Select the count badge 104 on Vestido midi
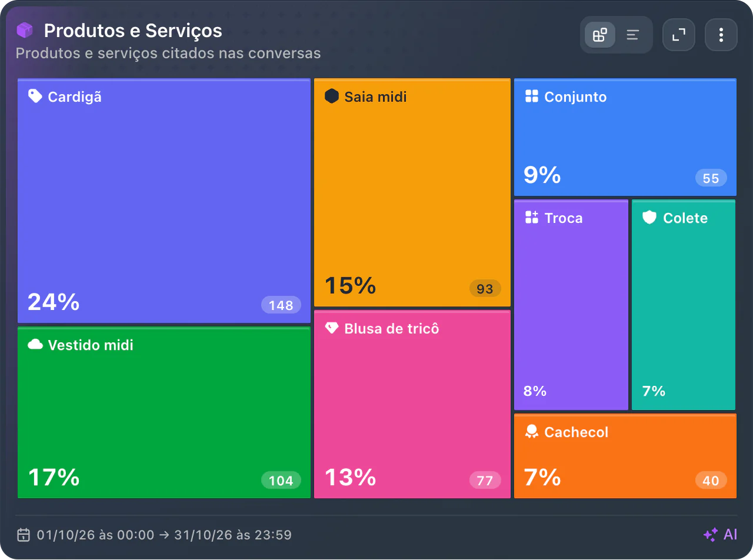The width and height of the screenshot is (753, 560). click(281, 481)
